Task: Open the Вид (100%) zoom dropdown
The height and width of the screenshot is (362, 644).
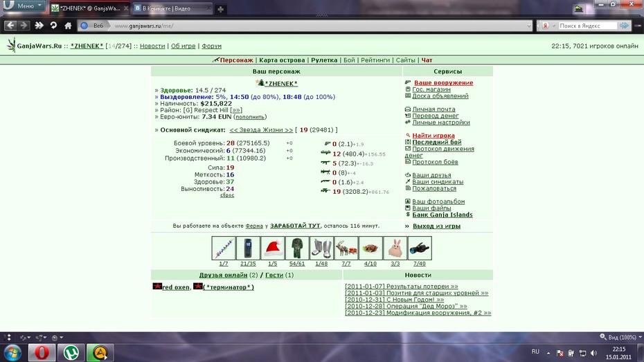Action: click(621, 337)
